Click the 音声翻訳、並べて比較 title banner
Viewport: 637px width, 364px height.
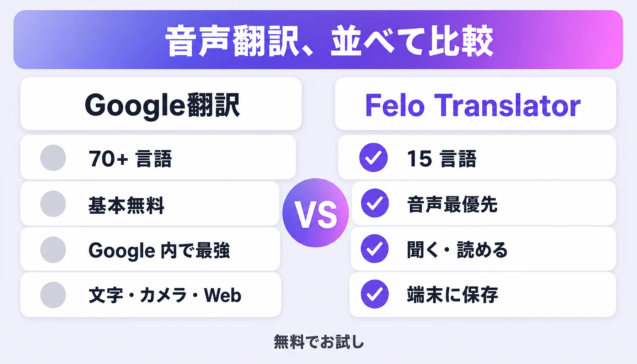tap(318, 39)
